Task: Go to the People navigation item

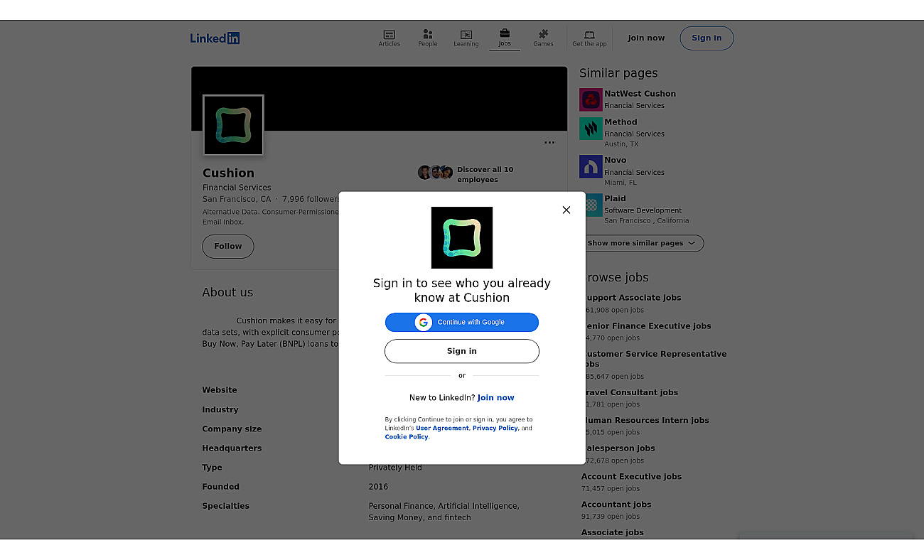Action: (x=428, y=38)
